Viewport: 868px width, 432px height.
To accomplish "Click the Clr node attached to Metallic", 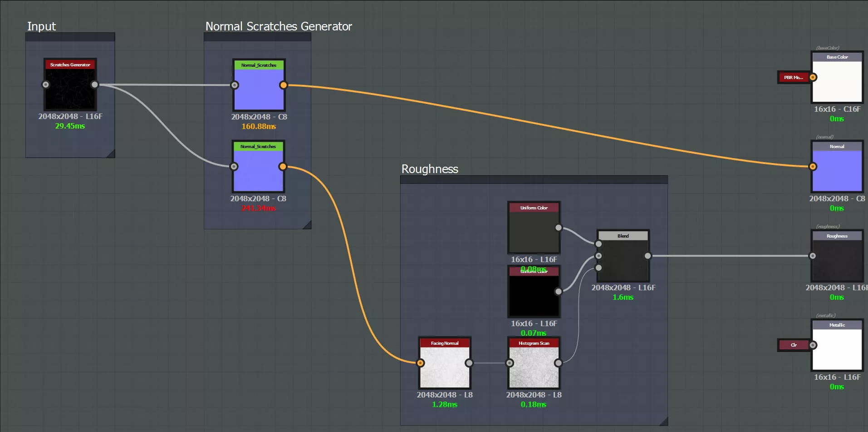I will click(793, 345).
